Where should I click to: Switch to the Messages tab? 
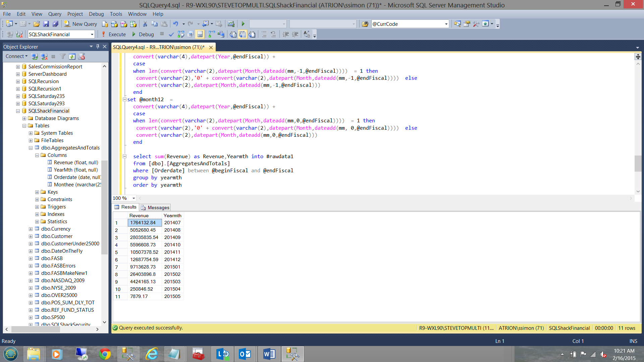(155, 207)
